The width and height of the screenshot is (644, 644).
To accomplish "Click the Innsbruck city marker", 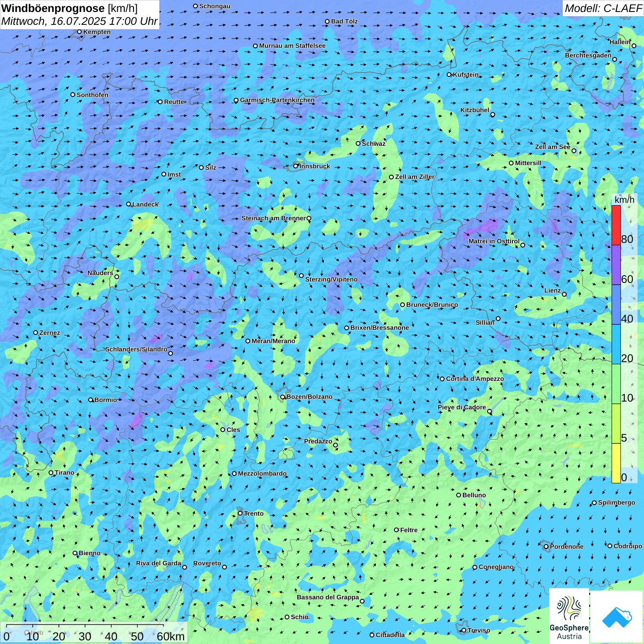I will pos(296,166).
